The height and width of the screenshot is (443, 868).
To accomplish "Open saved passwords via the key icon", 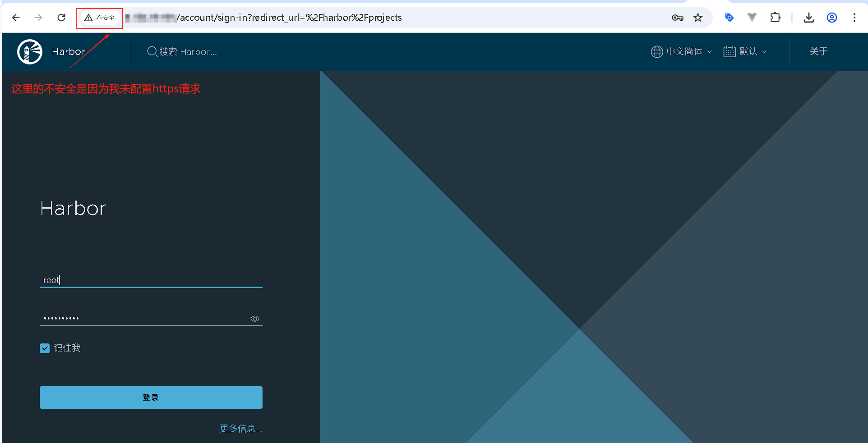I will pos(677,18).
